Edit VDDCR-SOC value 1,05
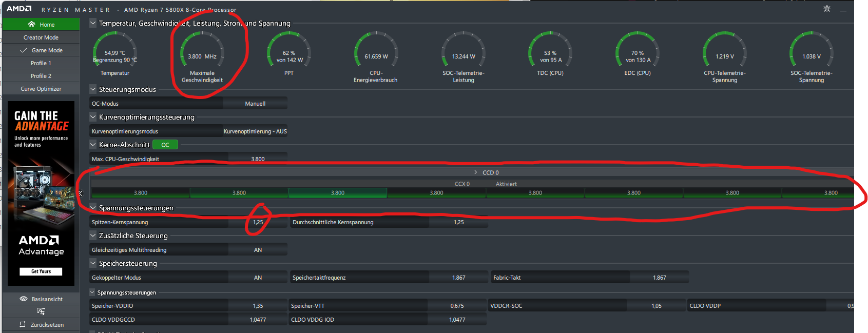This screenshot has height=333, width=868. 657,306
